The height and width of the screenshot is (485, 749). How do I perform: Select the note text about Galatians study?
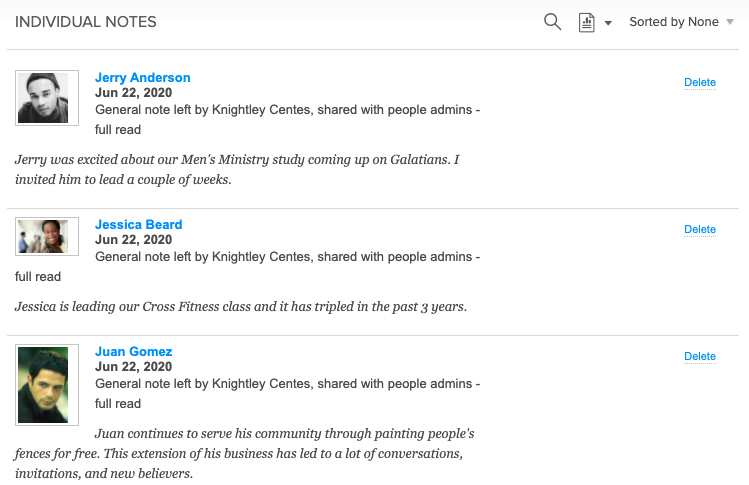pos(237,169)
